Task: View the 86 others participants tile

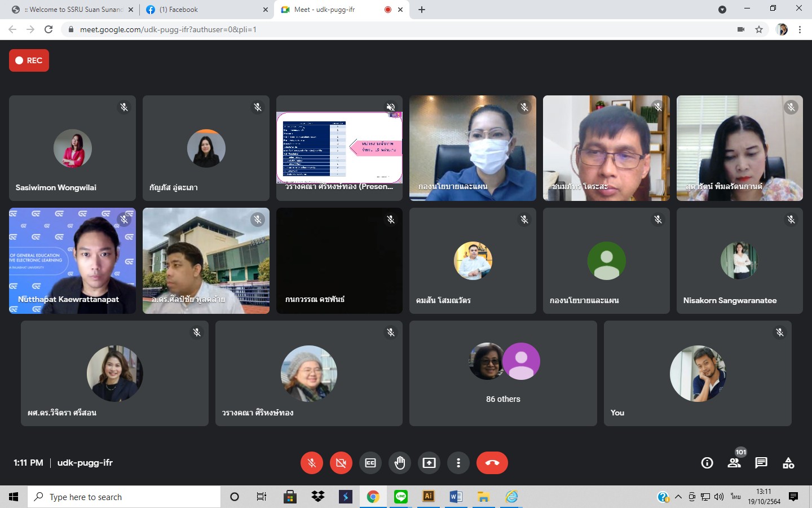Action: 503,373
